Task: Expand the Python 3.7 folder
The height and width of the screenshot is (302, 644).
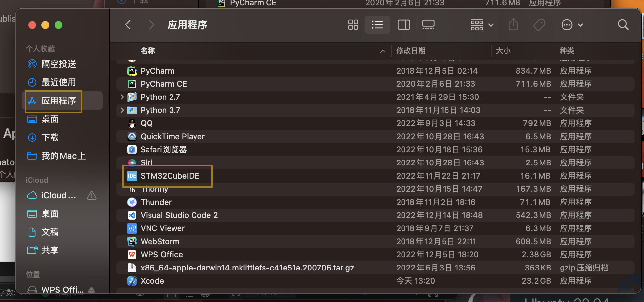Action: point(122,110)
